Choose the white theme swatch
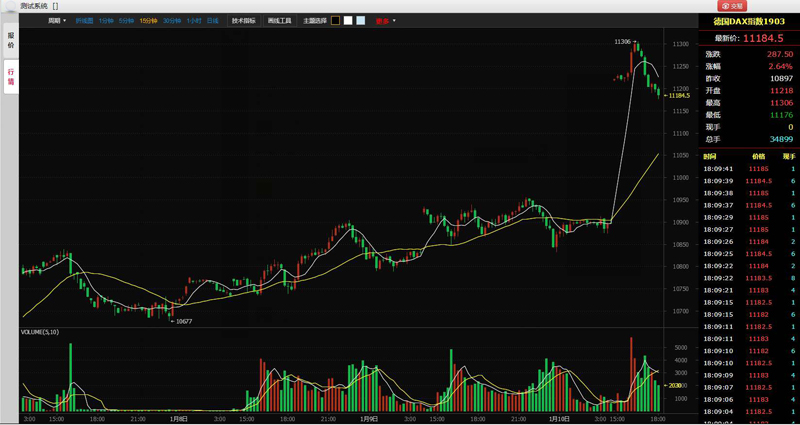 [348, 21]
